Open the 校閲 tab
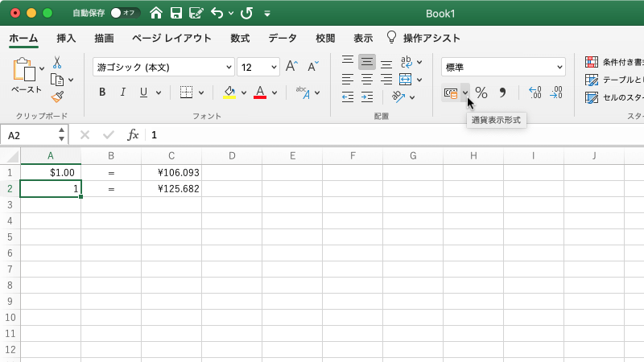 [x=325, y=38]
